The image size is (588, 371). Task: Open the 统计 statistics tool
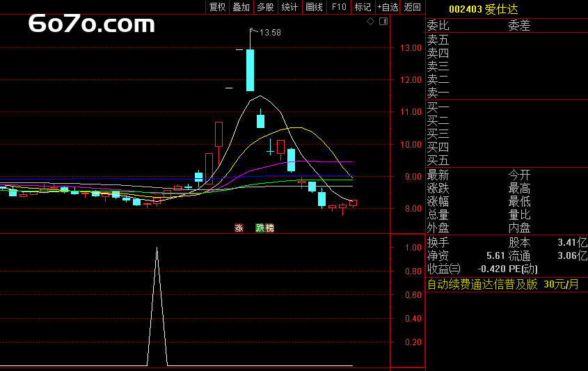click(x=290, y=7)
